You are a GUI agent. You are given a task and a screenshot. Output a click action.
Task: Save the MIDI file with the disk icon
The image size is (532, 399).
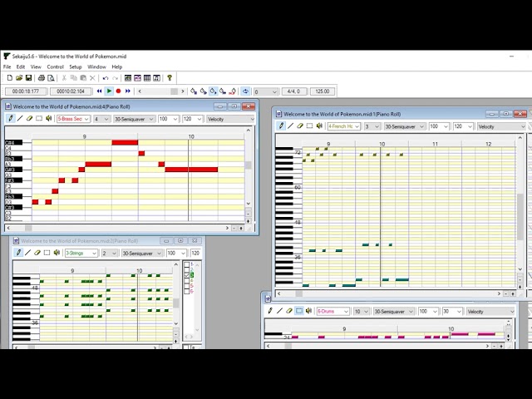click(28, 78)
